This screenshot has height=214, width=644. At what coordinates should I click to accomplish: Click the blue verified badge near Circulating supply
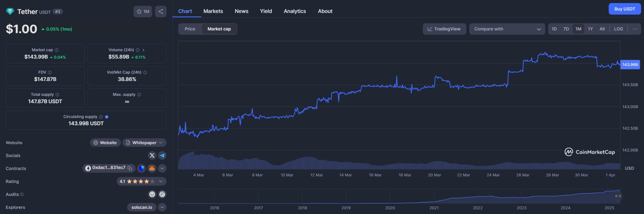tap(107, 117)
